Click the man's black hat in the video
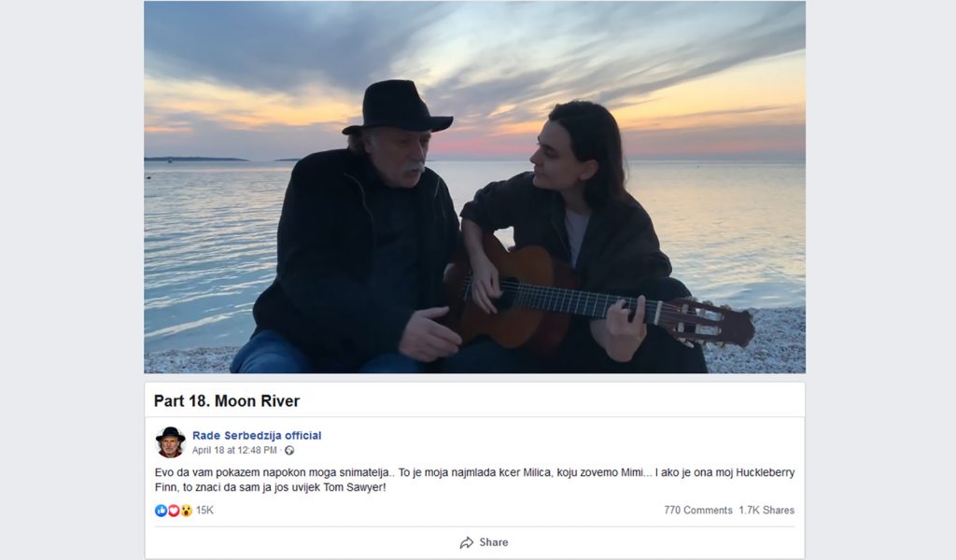 pyautogui.click(x=397, y=105)
